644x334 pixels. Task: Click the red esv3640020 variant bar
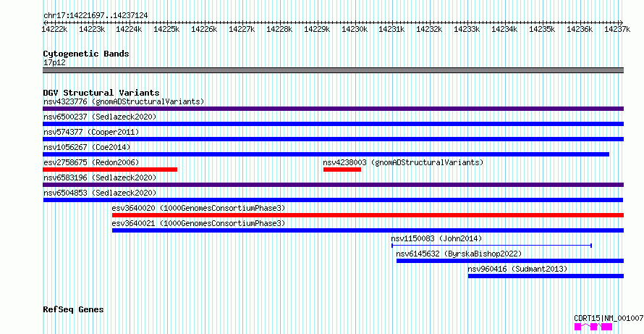click(368, 215)
